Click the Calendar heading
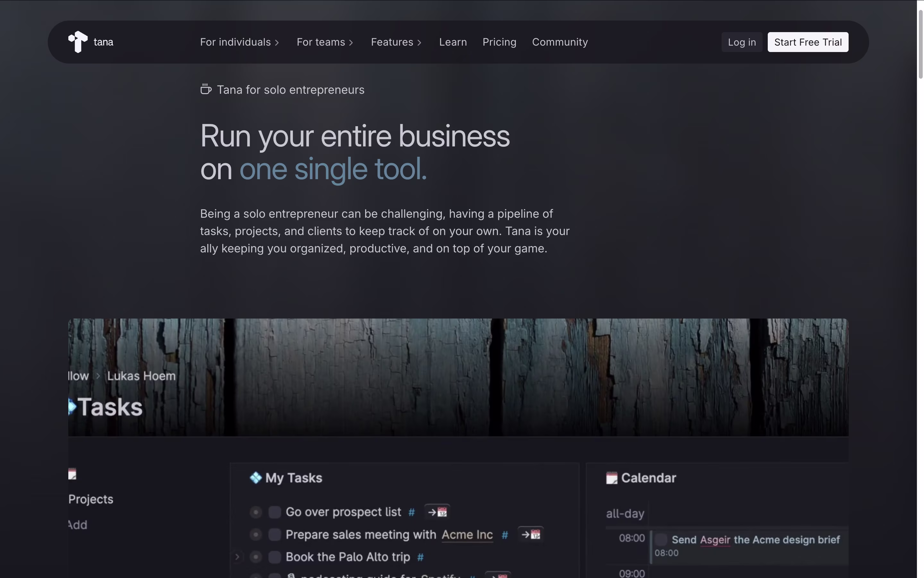Viewport: 924px width, 578px height. point(648,478)
